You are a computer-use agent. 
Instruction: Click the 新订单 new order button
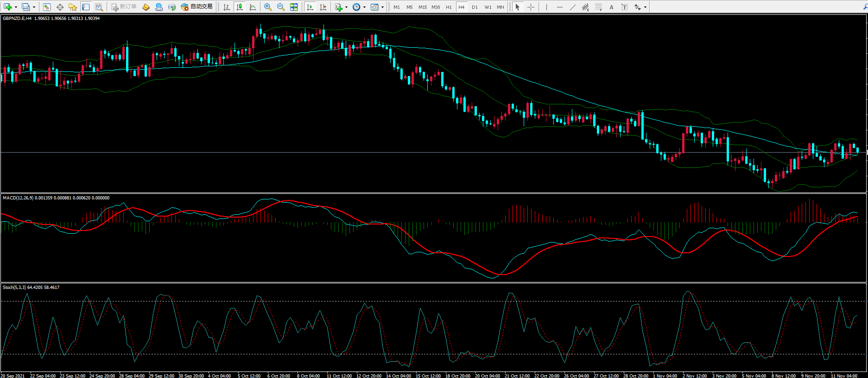[124, 7]
